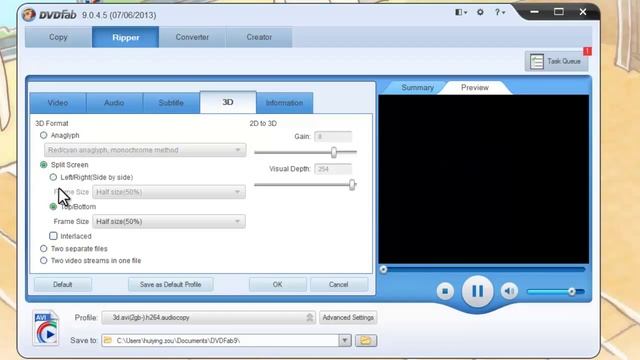
Task: Select the 3D settings tab
Action: 228,102
